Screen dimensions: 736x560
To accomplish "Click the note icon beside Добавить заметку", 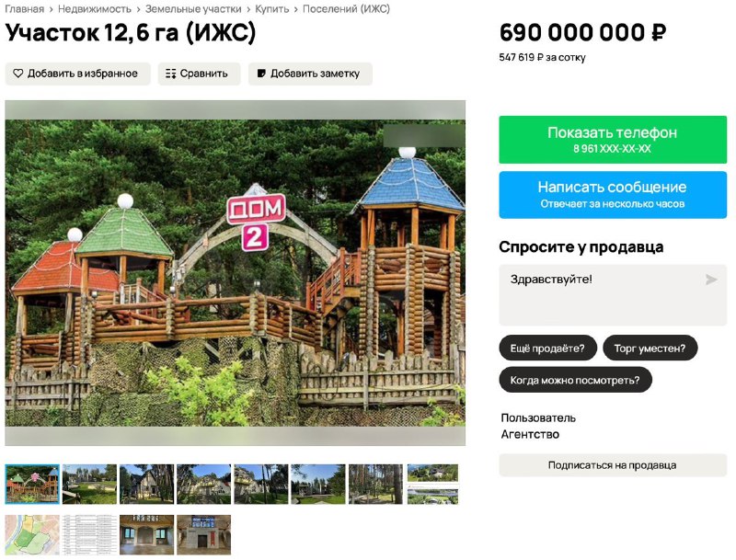I will tap(261, 74).
